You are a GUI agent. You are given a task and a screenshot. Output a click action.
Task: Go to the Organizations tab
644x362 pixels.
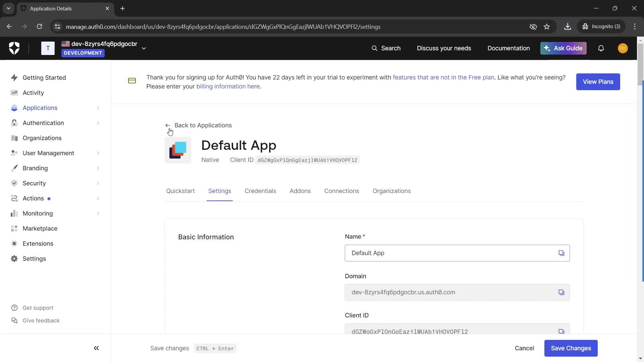coord(391,191)
